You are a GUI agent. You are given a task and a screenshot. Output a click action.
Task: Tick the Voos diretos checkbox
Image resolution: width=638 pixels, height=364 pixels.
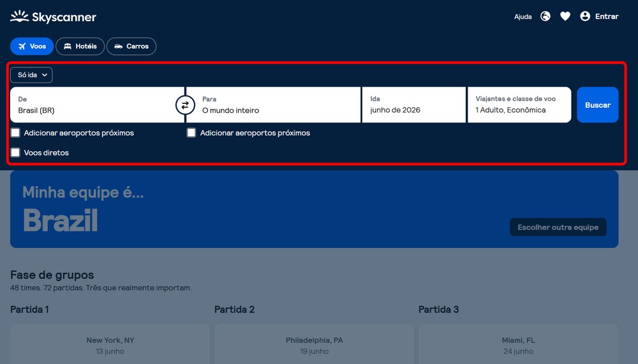click(15, 152)
